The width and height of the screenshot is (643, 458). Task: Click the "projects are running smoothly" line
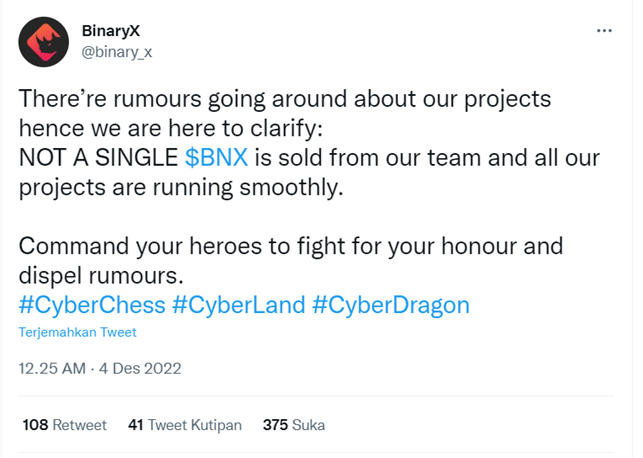[x=181, y=188]
